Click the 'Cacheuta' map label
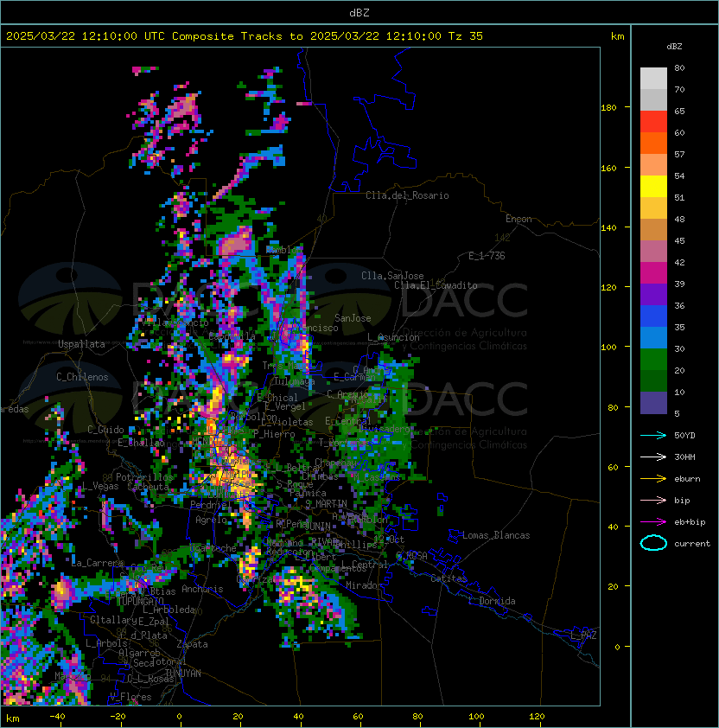 [x=148, y=487]
